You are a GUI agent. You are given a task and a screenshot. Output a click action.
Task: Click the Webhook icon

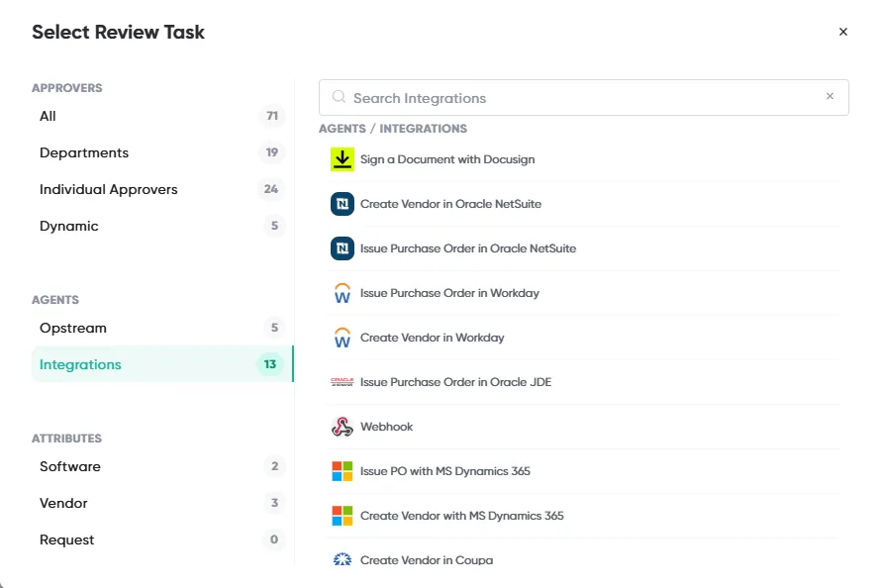(342, 427)
